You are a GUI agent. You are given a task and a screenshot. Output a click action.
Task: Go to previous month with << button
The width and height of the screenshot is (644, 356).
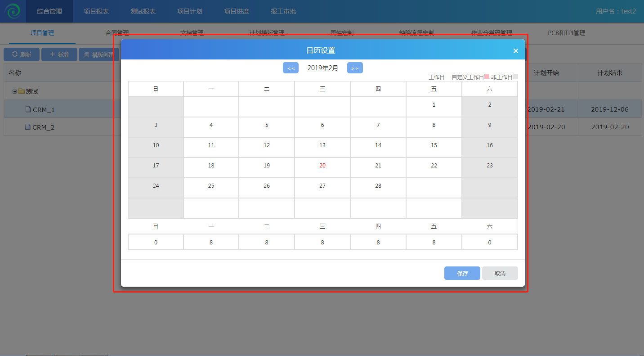(x=291, y=68)
